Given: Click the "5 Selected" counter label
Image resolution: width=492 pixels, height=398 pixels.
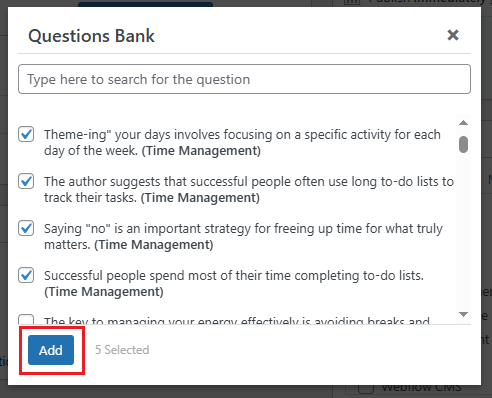Looking at the screenshot, I should coord(122,350).
